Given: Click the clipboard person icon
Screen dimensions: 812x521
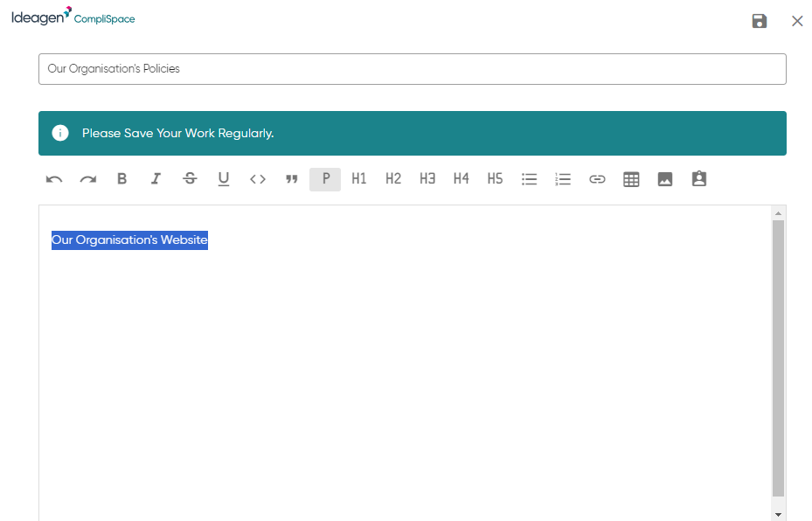Looking at the screenshot, I should pos(699,178).
